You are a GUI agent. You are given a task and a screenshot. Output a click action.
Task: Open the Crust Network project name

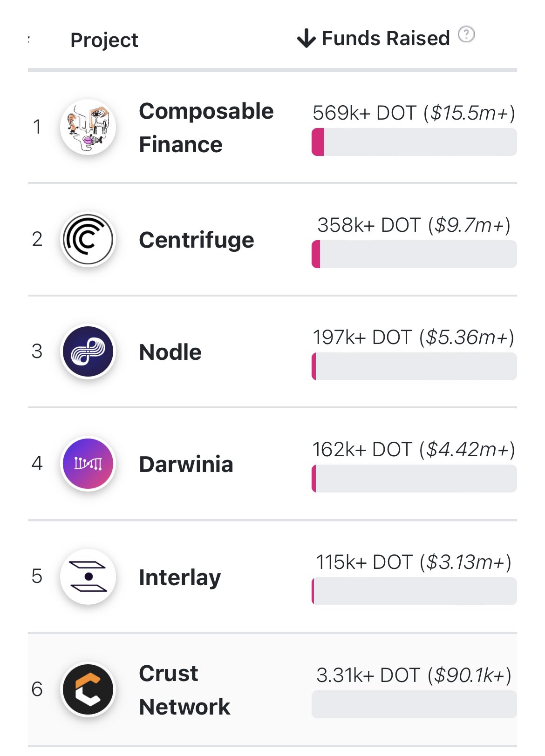pos(185,690)
